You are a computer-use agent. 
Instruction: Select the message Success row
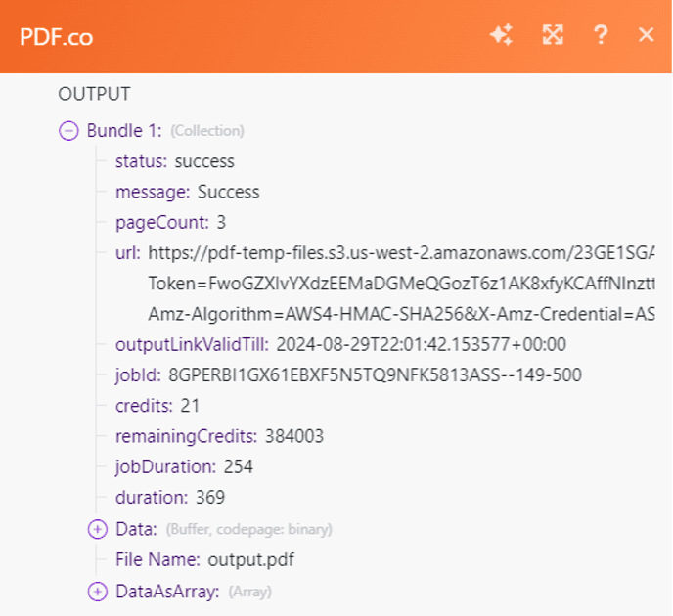point(187,192)
